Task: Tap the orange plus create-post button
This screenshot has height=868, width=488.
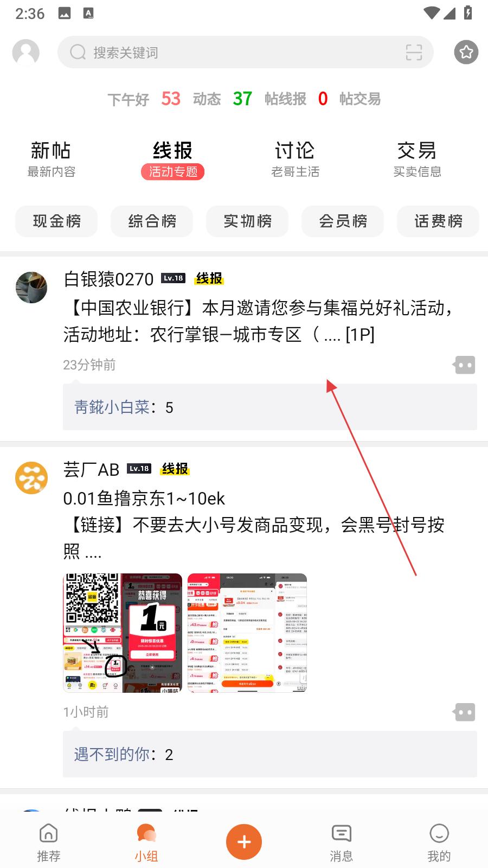Action: click(244, 842)
